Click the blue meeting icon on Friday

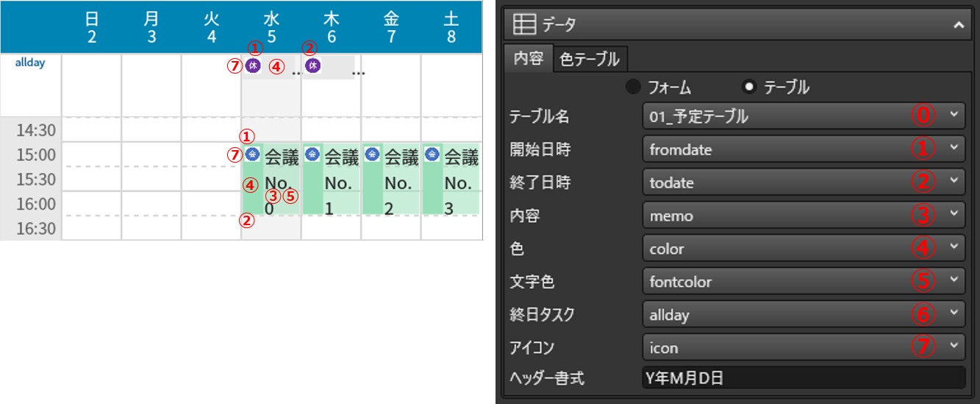tap(373, 155)
